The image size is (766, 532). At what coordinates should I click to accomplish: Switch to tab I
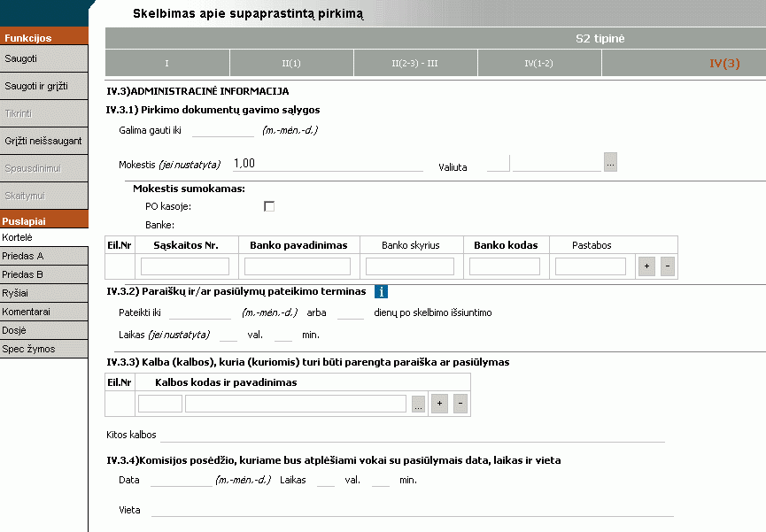point(167,63)
